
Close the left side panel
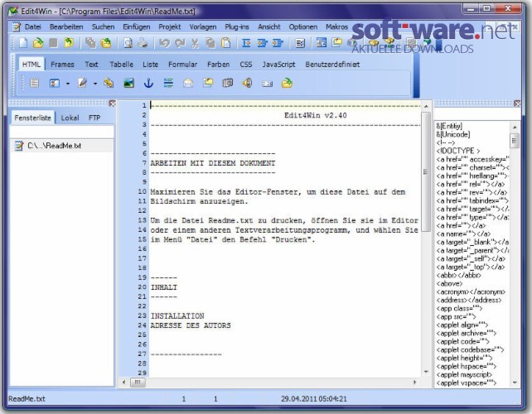[x=113, y=103]
